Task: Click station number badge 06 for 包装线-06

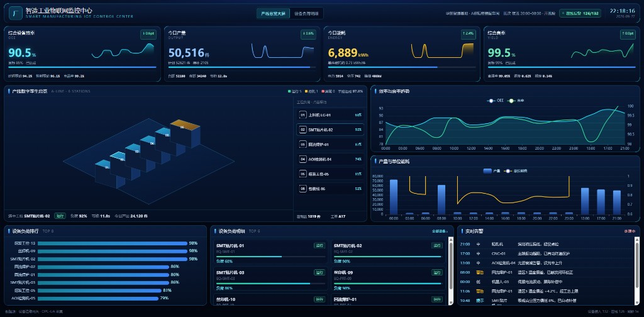Action: [x=303, y=189]
